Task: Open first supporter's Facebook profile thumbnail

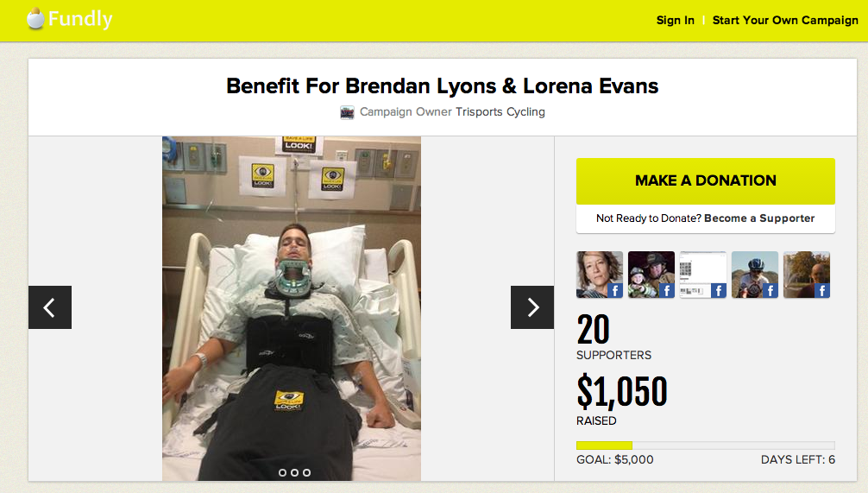Action: pos(600,275)
